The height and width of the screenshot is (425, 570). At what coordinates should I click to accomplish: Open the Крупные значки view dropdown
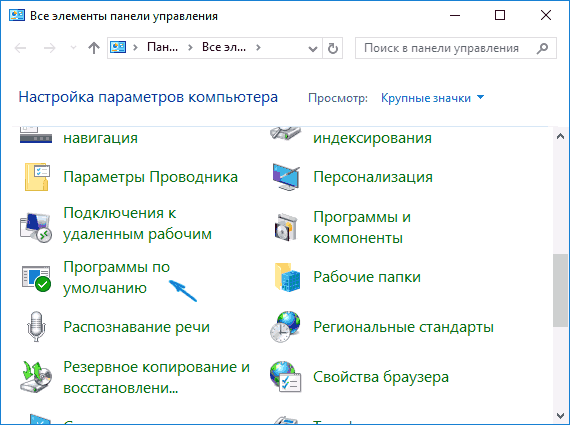[433, 98]
